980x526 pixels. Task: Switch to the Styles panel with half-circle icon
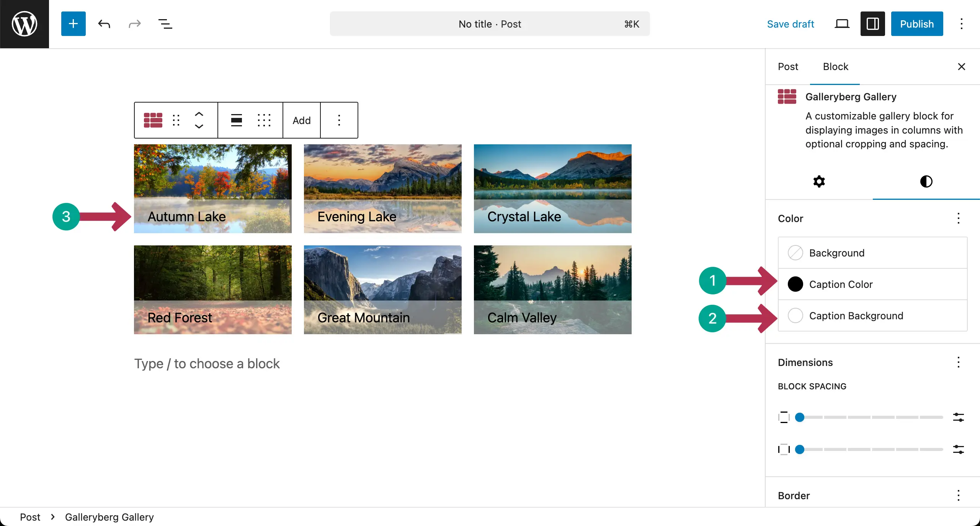[x=926, y=181]
